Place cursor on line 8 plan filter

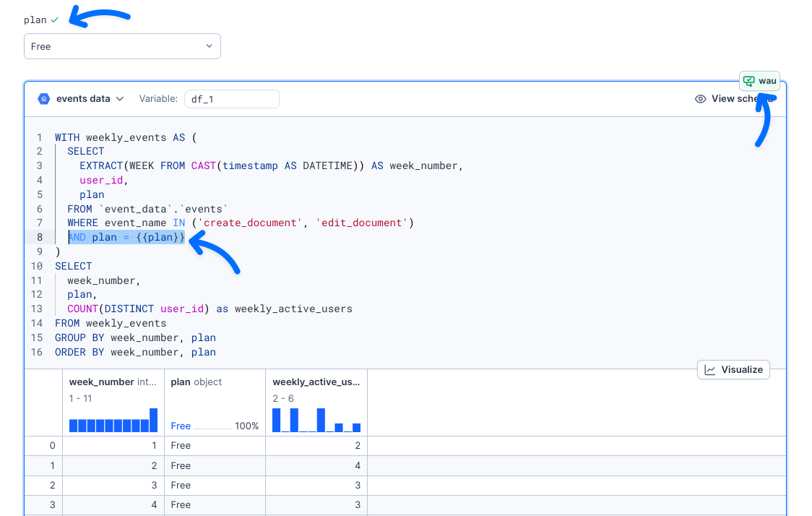[126, 237]
